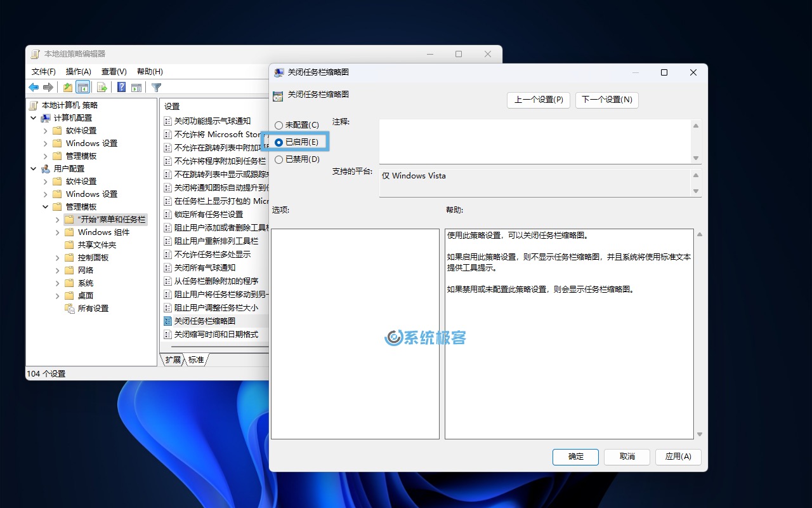Select the 阻止用户重新排列工具栏 row

click(x=216, y=241)
